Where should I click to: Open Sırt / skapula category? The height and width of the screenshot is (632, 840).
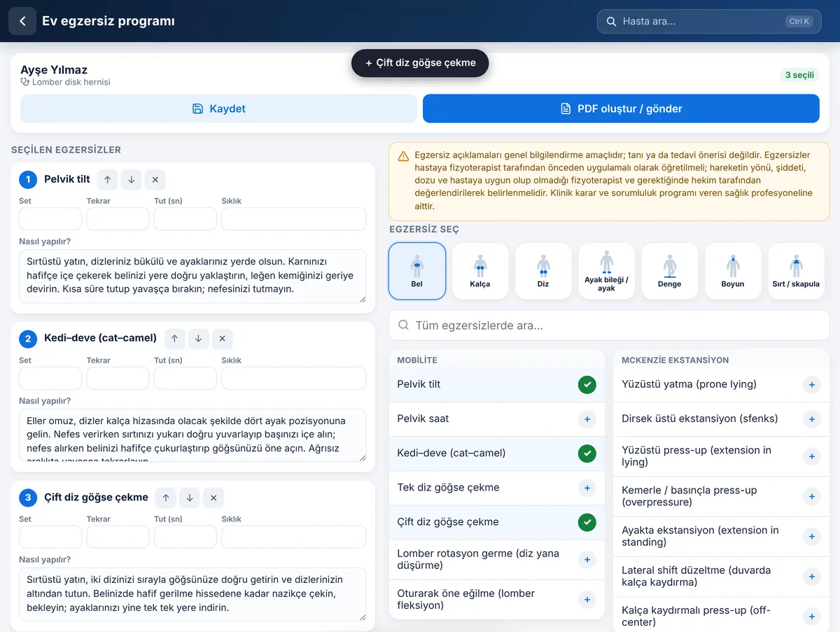tap(796, 271)
